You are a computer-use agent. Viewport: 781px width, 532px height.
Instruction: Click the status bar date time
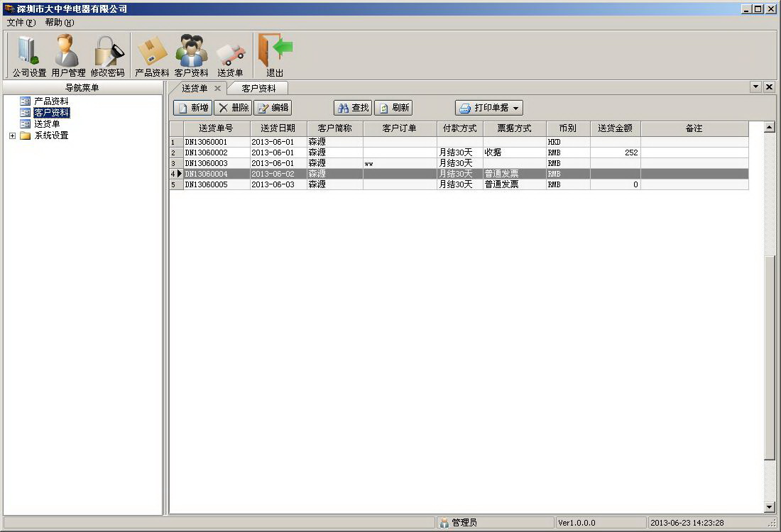point(687,523)
